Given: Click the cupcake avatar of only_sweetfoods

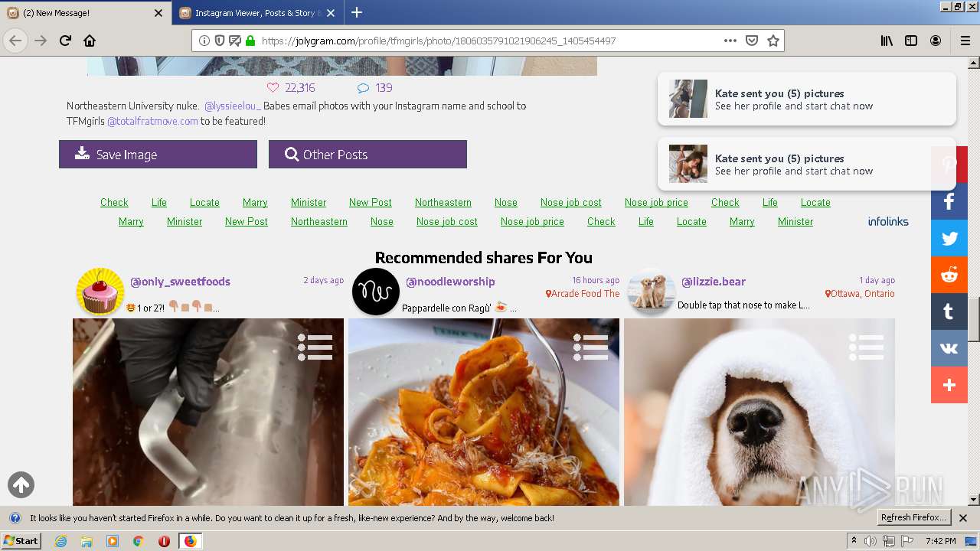Looking at the screenshot, I should point(100,292).
